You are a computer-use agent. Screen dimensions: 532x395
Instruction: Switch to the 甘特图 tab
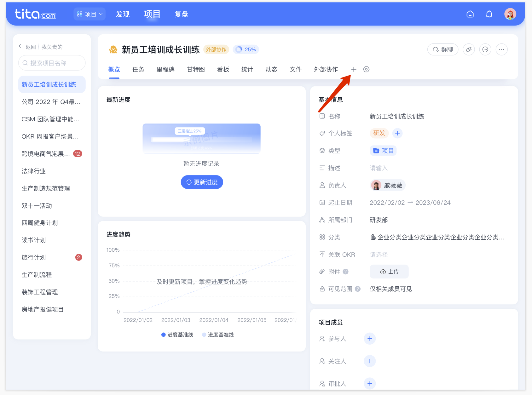pos(195,69)
